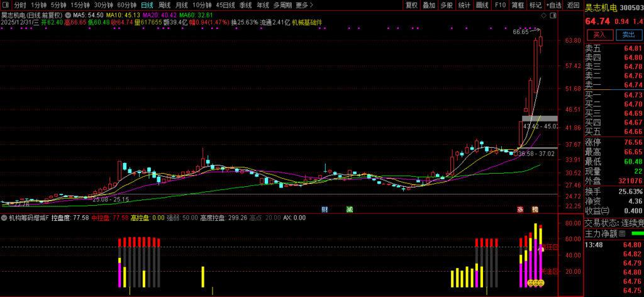Click the red 涨 marker on the chart

coord(520,209)
